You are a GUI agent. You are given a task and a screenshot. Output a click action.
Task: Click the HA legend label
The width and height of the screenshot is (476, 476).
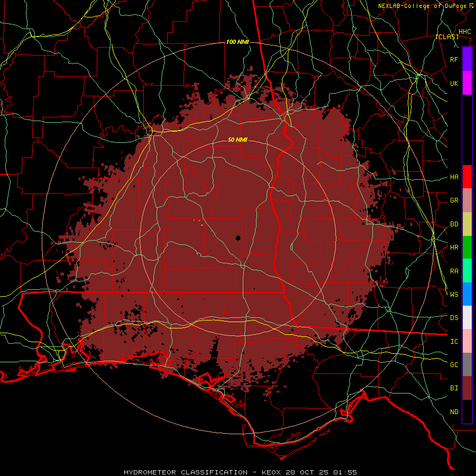(x=454, y=177)
